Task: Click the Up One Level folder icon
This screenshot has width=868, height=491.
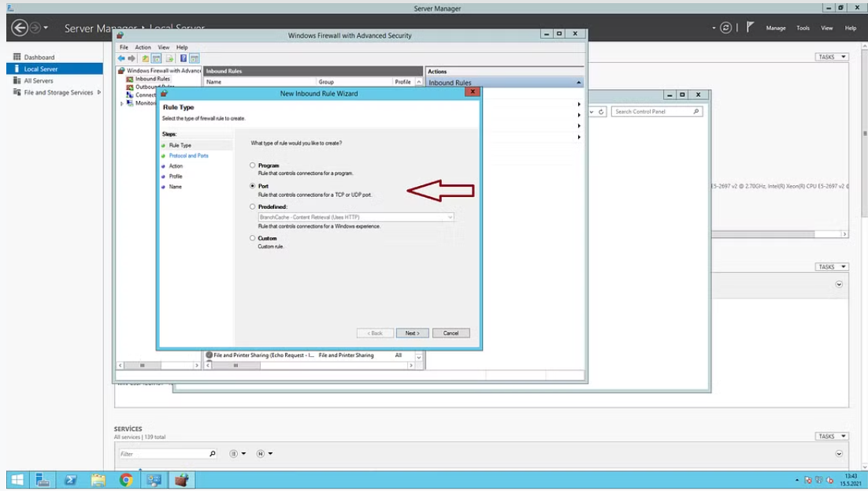Action: [x=145, y=58]
